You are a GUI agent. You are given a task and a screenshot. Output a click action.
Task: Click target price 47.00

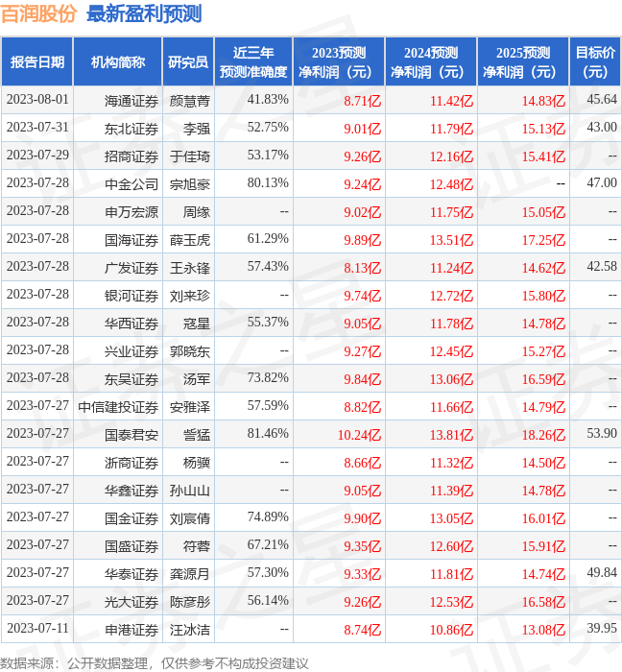[602, 183]
